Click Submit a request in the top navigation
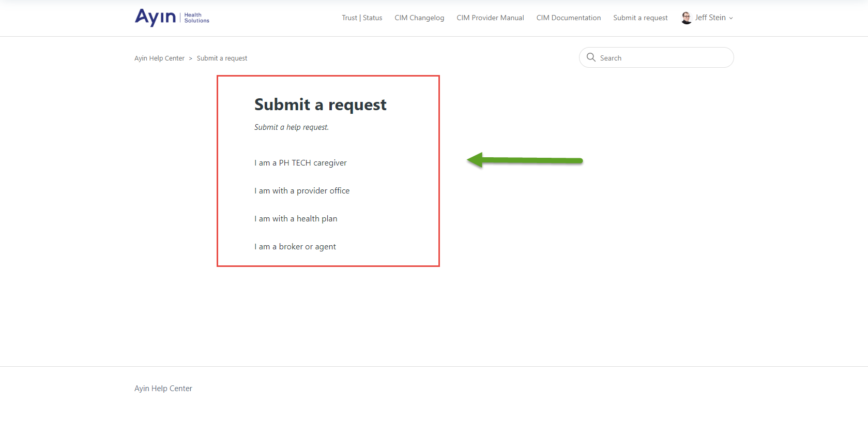 (x=640, y=18)
